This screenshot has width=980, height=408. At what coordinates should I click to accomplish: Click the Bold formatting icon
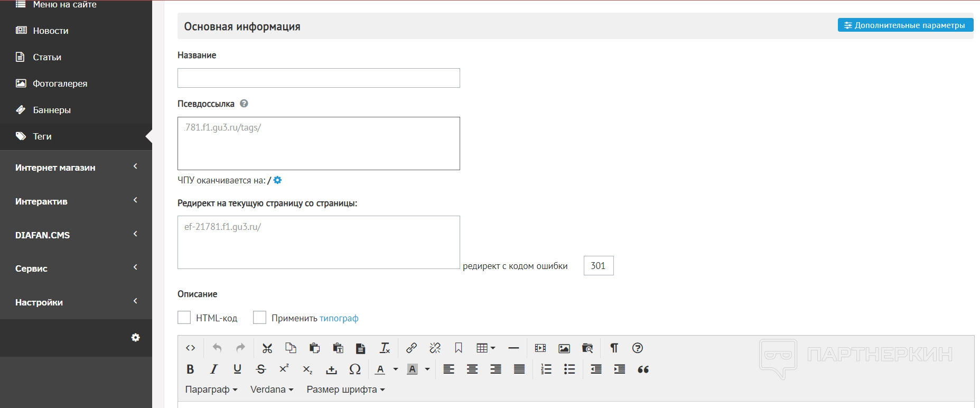pos(190,369)
